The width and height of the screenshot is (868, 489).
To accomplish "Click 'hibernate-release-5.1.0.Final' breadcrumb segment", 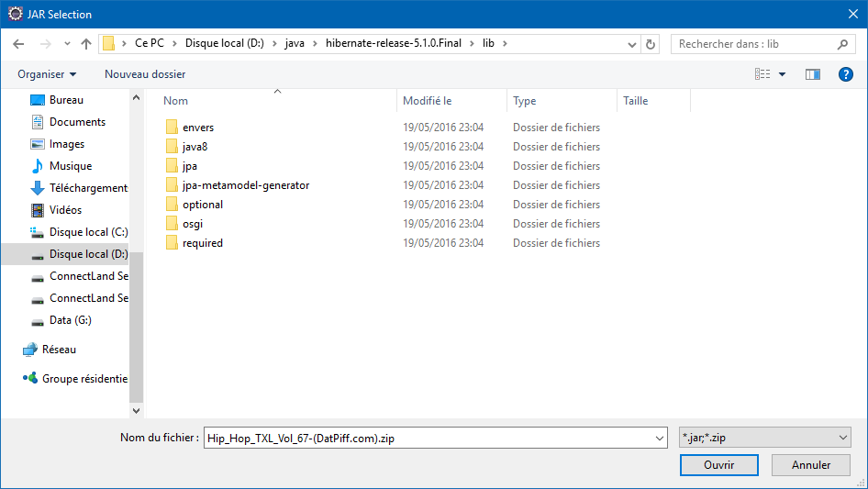I will 393,43.
